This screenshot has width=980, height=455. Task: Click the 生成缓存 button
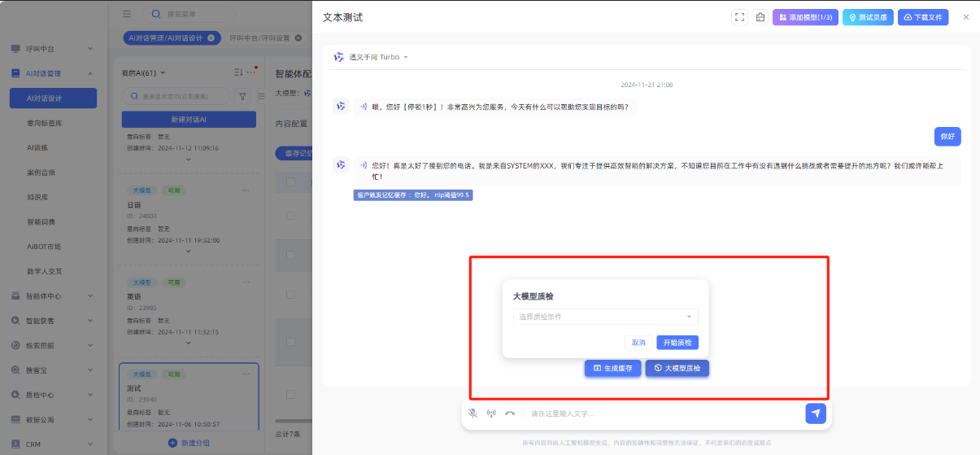(613, 369)
